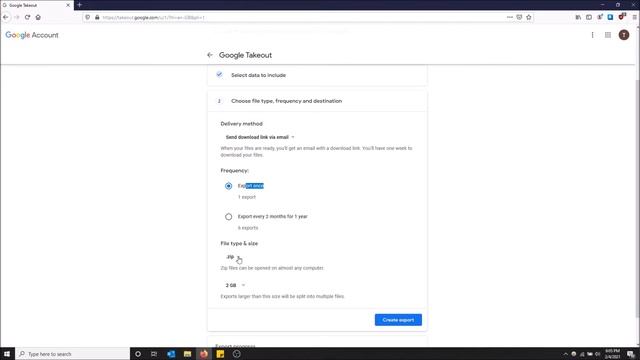Click the red extension icon with badge
This screenshot has width=640, height=360.
click(x=622, y=17)
